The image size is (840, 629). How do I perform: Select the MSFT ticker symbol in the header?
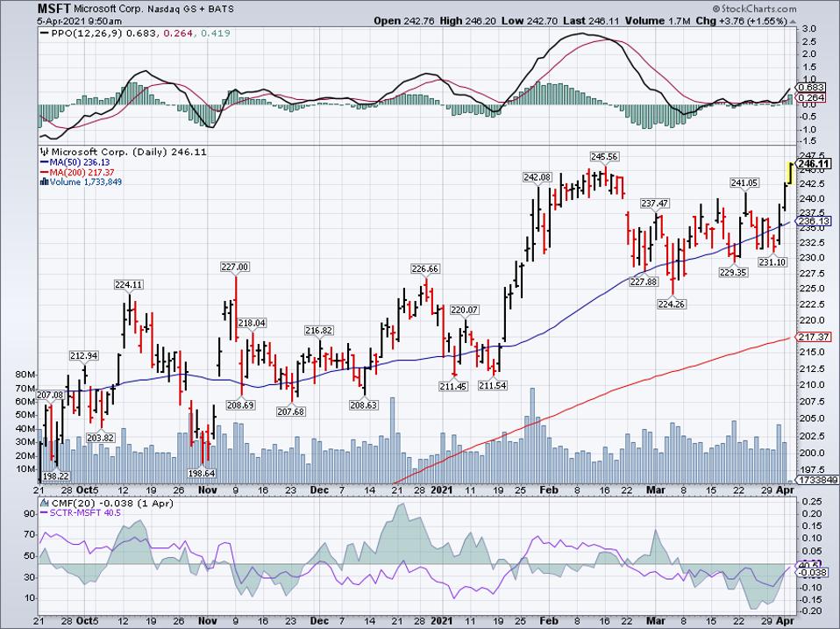click(x=53, y=9)
